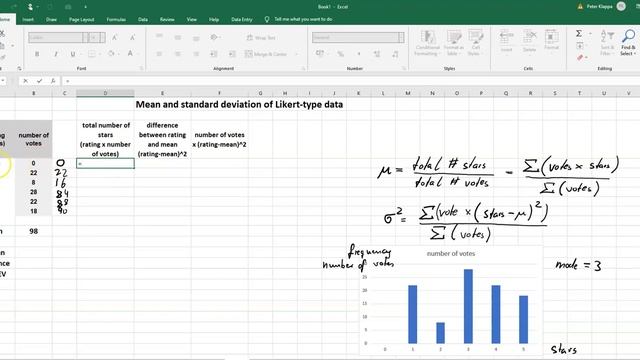Click the Increase Decimal icon

click(x=377, y=54)
